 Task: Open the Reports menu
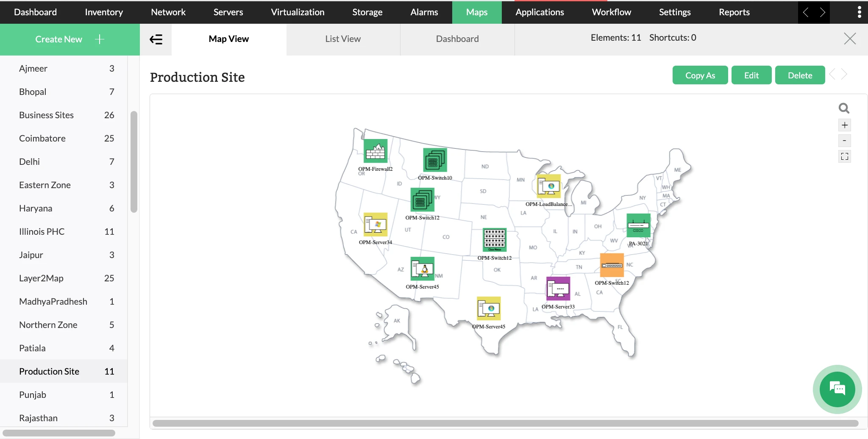[x=734, y=12]
